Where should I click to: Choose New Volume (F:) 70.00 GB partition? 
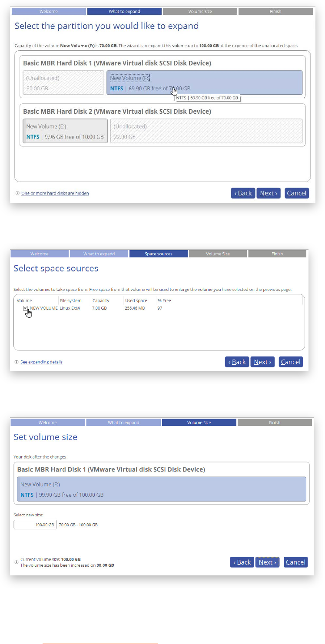point(204,83)
